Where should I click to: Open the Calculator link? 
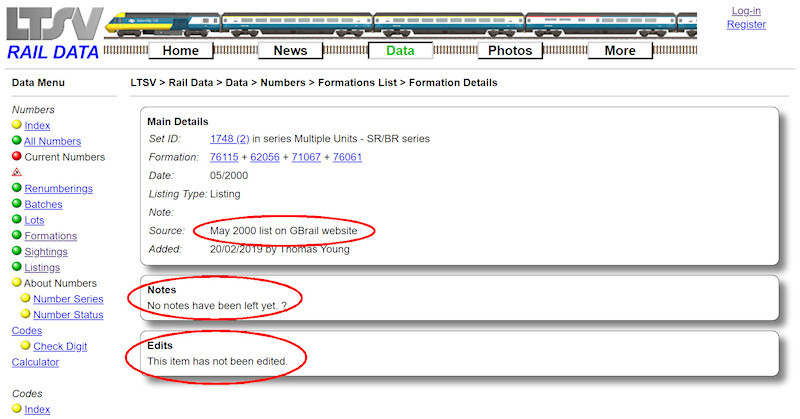pyautogui.click(x=35, y=362)
